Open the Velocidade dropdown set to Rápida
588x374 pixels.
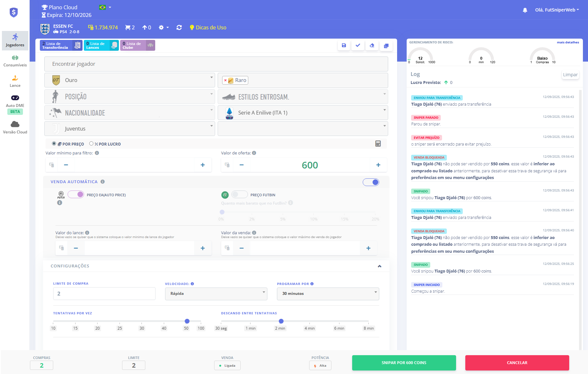(x=216, y=294)
